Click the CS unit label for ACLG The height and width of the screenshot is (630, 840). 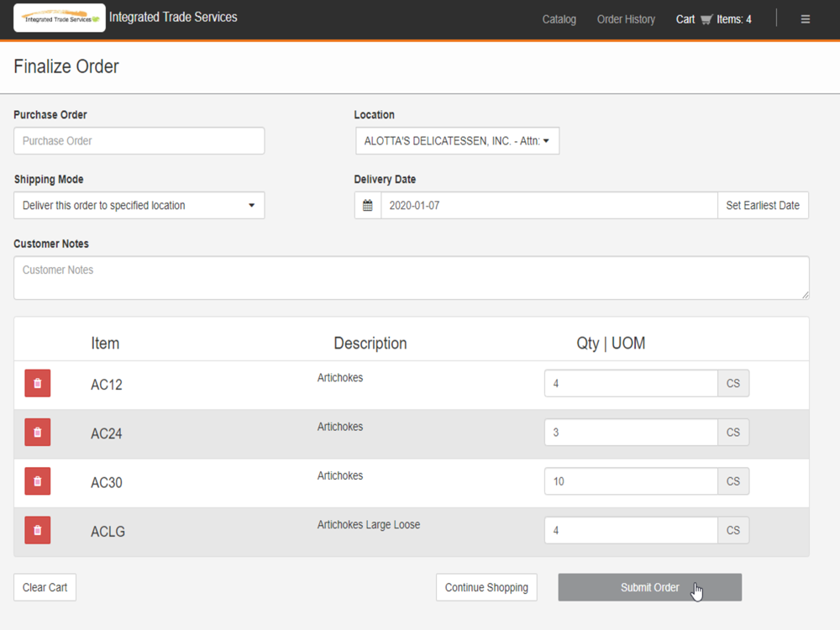(x=733, y=530)
